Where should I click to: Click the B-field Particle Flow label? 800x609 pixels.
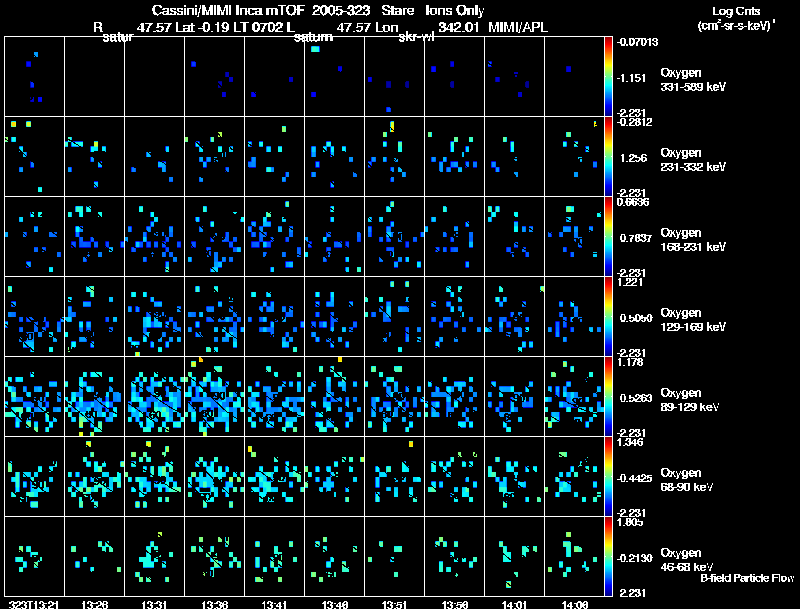[747, 578]
